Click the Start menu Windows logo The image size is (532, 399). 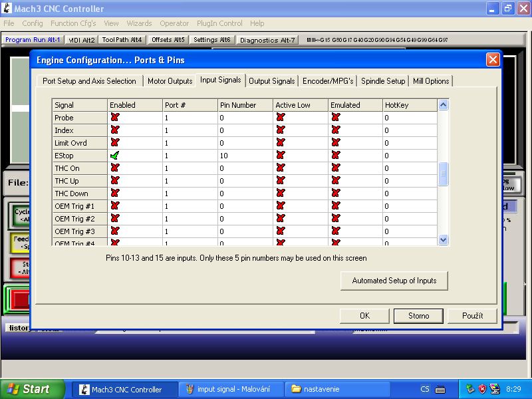click(x=13, y=389)
